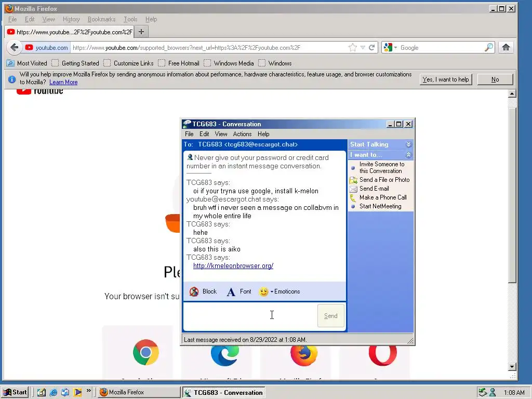
Task: Open the conversation window Edit menu
Action: click(204, 134)
